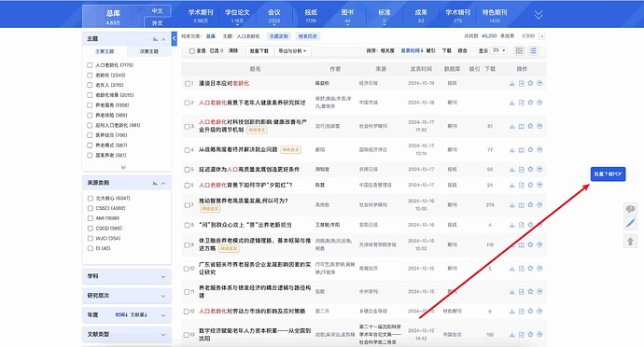
Task: Open article 漫谈日本应对老龄化
Action: click(224, 83)
